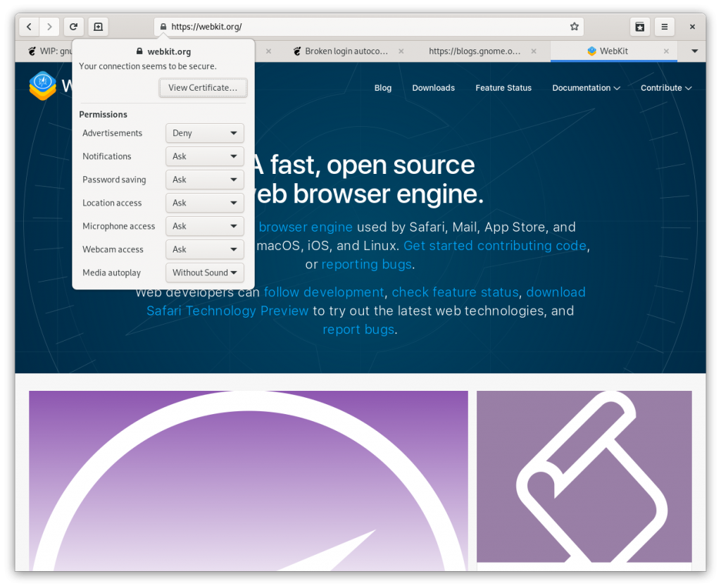Expand the Contribute menu
The height and width of the screenshot is (588, 721).
(x=666, y=88)
